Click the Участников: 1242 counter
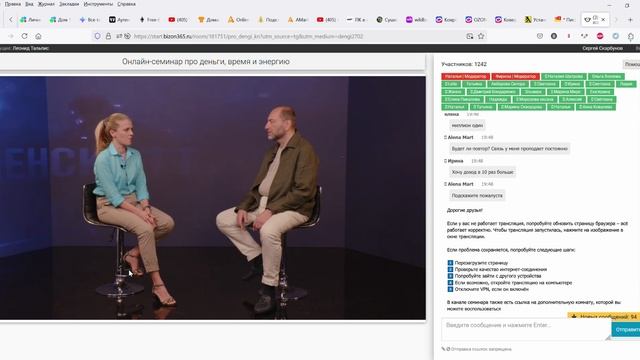The height and width of the screenshot is (360, 640). coord(464,64)
